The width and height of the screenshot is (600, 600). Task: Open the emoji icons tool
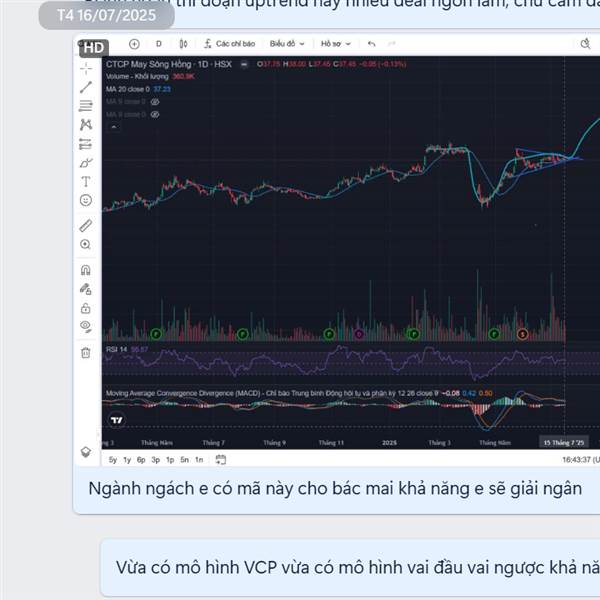(86, 200)
